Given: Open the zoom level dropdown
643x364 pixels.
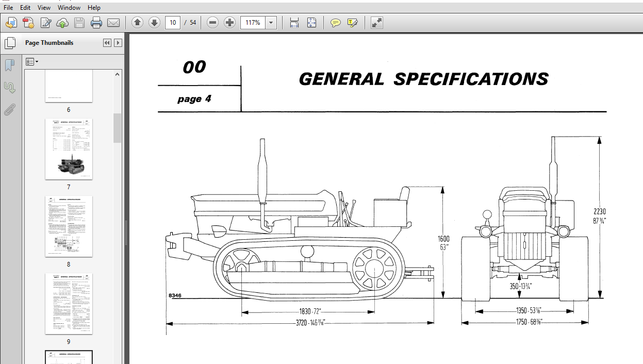Looking at the screenshot, I should (271, 23).
